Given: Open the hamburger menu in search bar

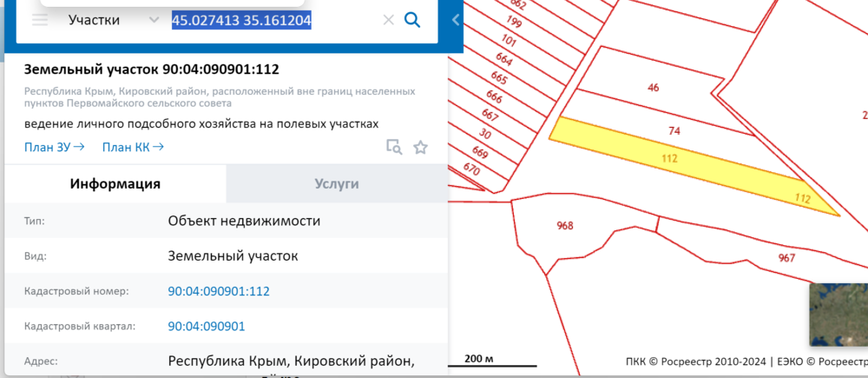Looking at the screenshot, I should 40,20.
